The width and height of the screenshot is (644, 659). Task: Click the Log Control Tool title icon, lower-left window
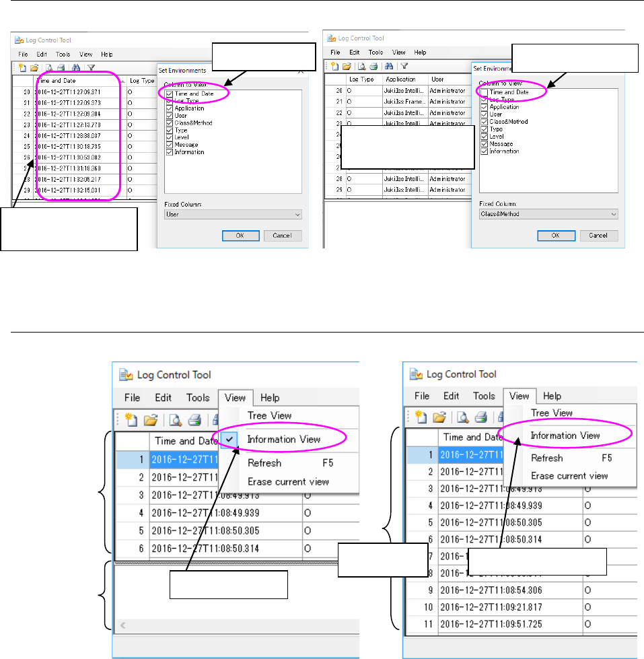126,374
